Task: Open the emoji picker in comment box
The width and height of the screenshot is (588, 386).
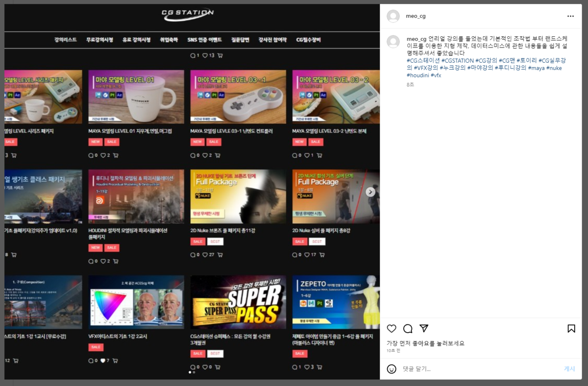Action: click(x=392, y=369)
